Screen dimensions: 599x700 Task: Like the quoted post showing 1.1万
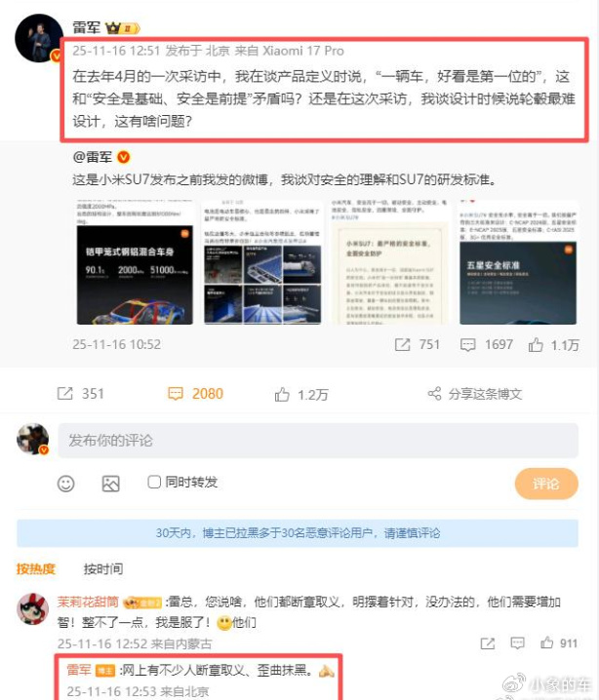coord(536,345)
